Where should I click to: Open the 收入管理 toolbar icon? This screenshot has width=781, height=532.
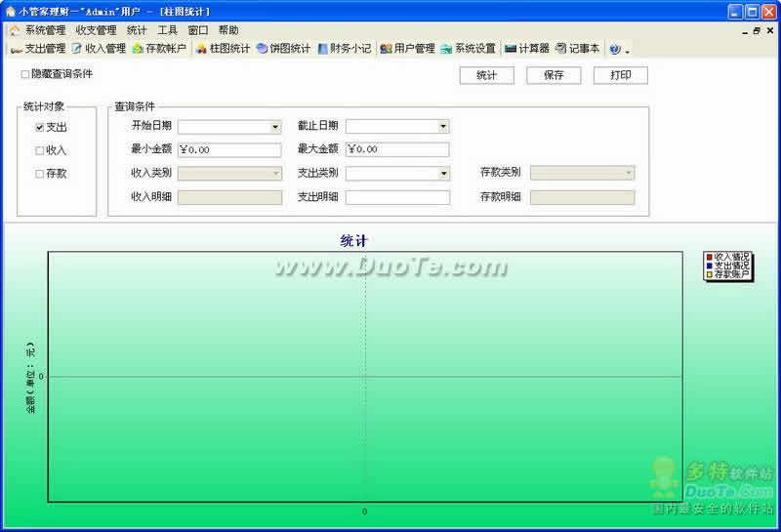point(77,48)
